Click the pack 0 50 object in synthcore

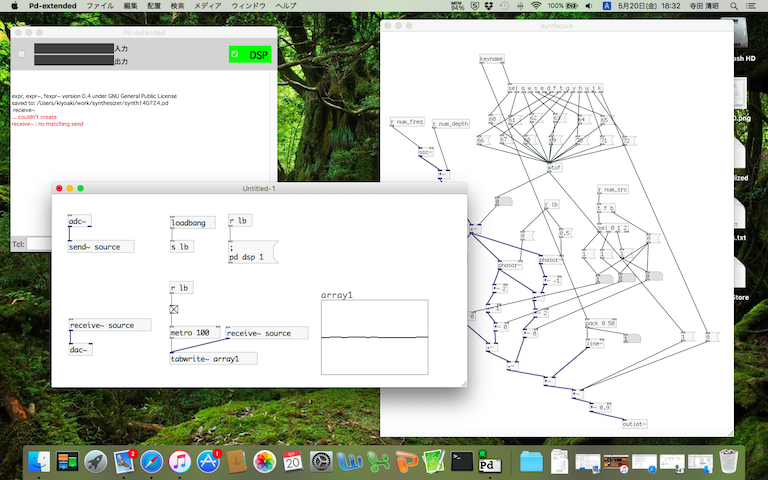pyautogui.click(x=601, y=323)
